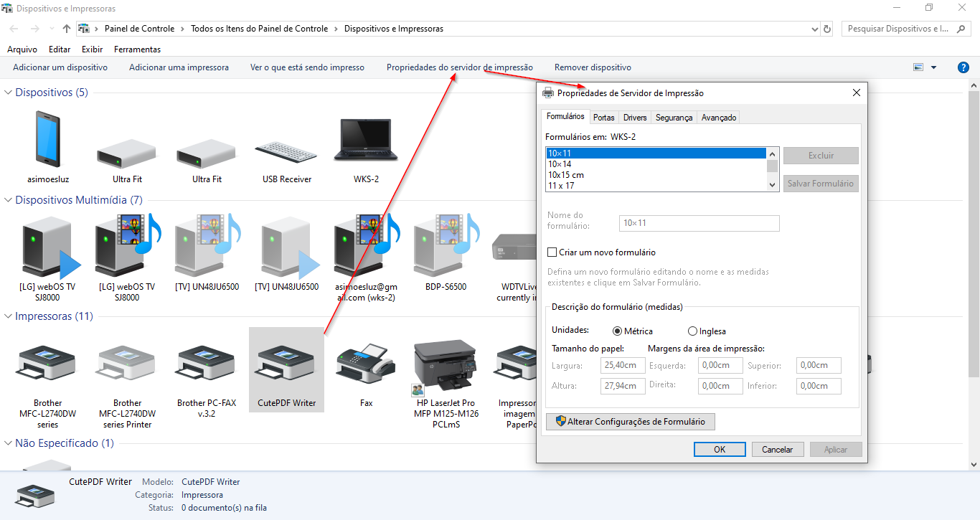Switch to the Portas tab
The height and width of the screenshot is (520, 980).
click(604, 118)
